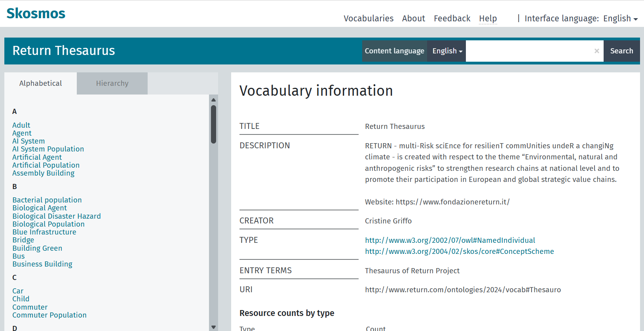Image resolution: width=644 pixels, height=331 pixels.
Task: Click the scroll up arrow in the sidebar
Action: tap(213, 100)
